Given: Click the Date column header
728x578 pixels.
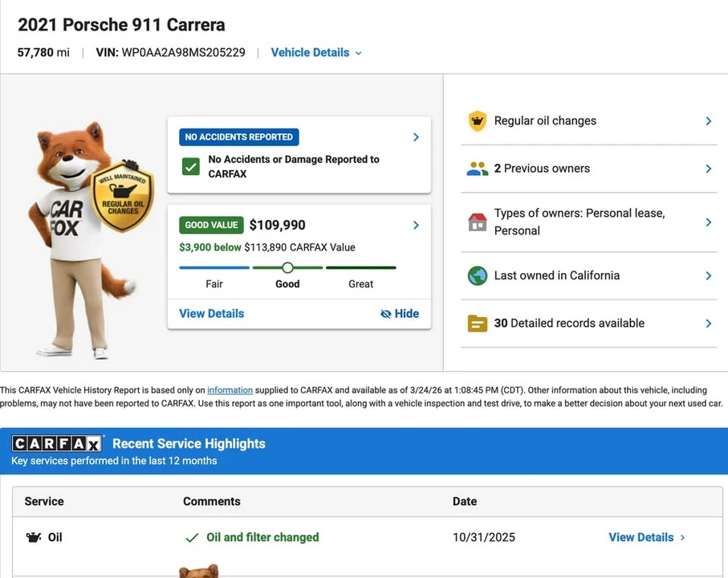Looking at the screenshot, I should coord(465,502).
